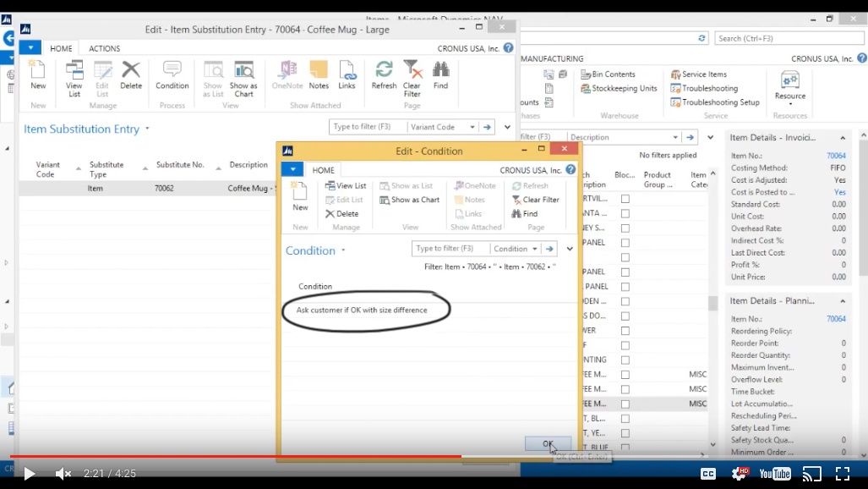Switch to ACTIONS tab
This screenshot has height=489, width=868.
[104, 48]
